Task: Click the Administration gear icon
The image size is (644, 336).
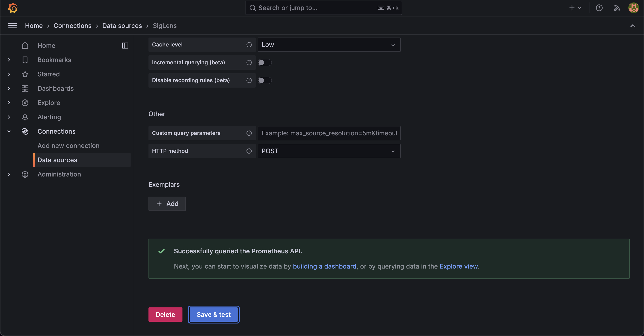Action: [x=25, y=174]
